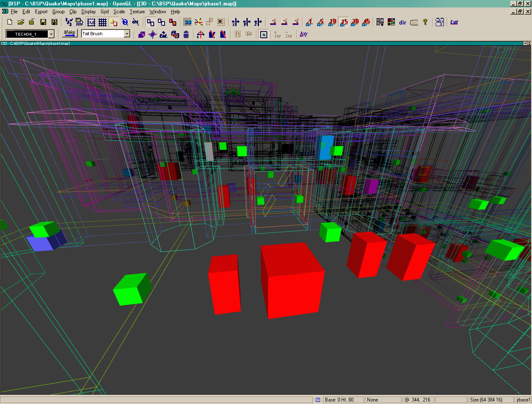Click the keyboard icon in toolbar
The width and height of the screenshot is (532, 404).
pos(414,22)
